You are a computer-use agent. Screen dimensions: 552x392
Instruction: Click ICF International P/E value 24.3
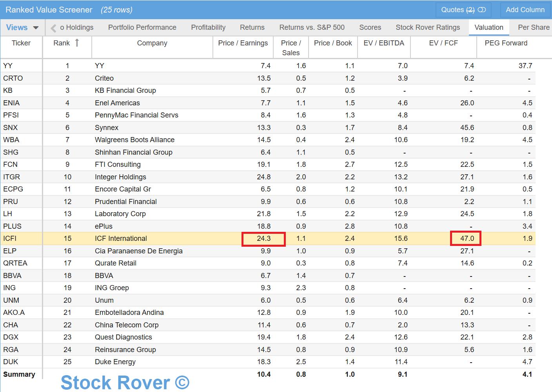tap(264, 238)
